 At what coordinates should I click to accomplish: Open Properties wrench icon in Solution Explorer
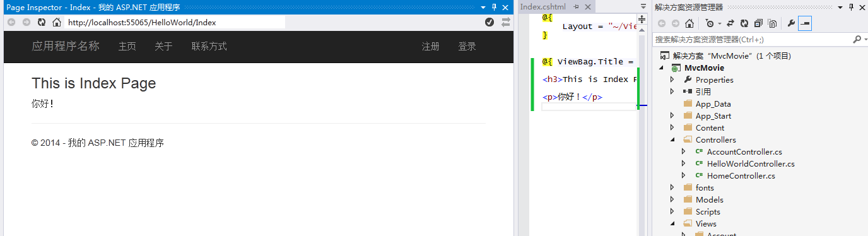pos(792,23)
